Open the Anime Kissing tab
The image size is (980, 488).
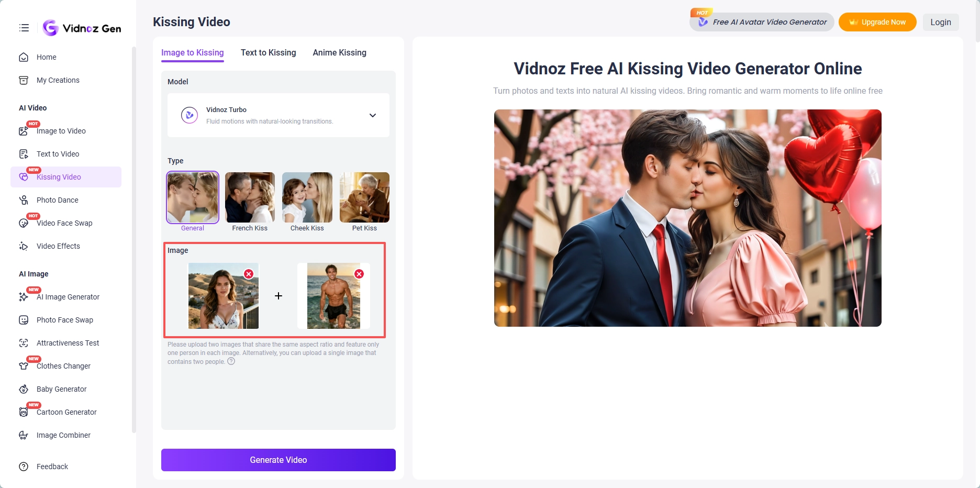[339, 52]
